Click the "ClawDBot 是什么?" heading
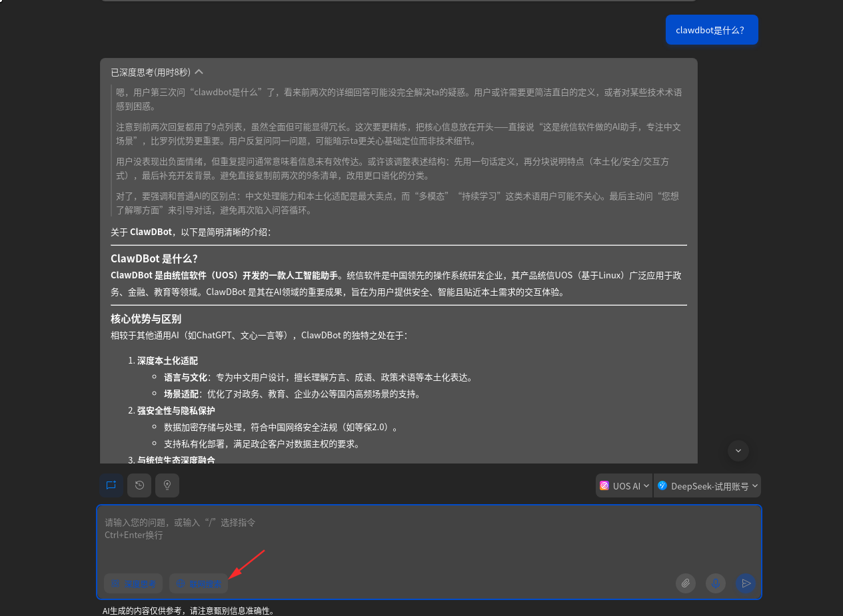This screenshot has width=843, height=616. pos(154,258)
